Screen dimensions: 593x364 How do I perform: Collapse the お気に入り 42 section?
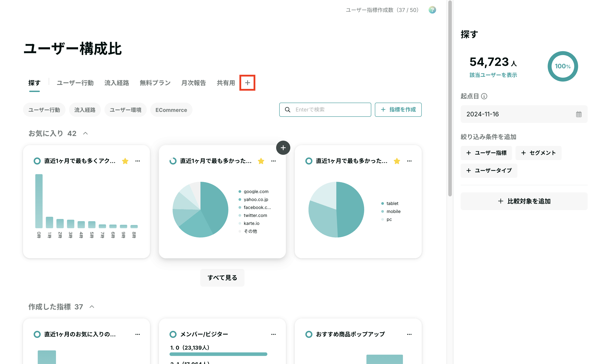click(85, 133)
